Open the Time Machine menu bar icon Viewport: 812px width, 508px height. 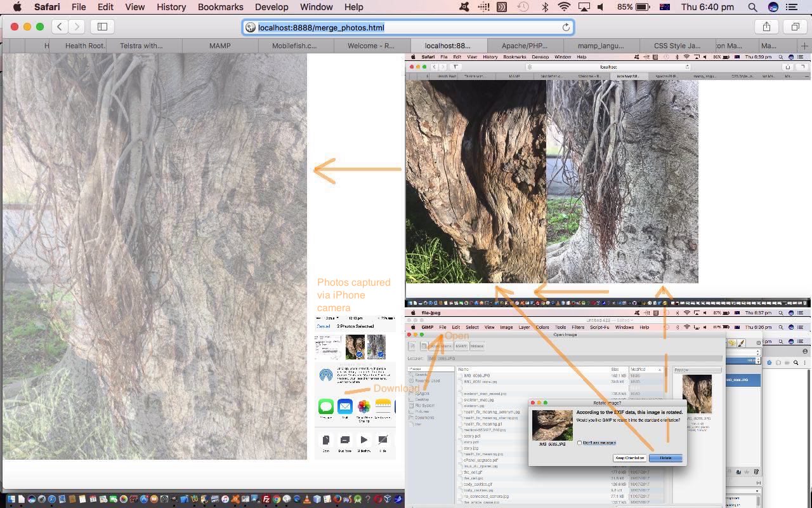coord(523,7)
